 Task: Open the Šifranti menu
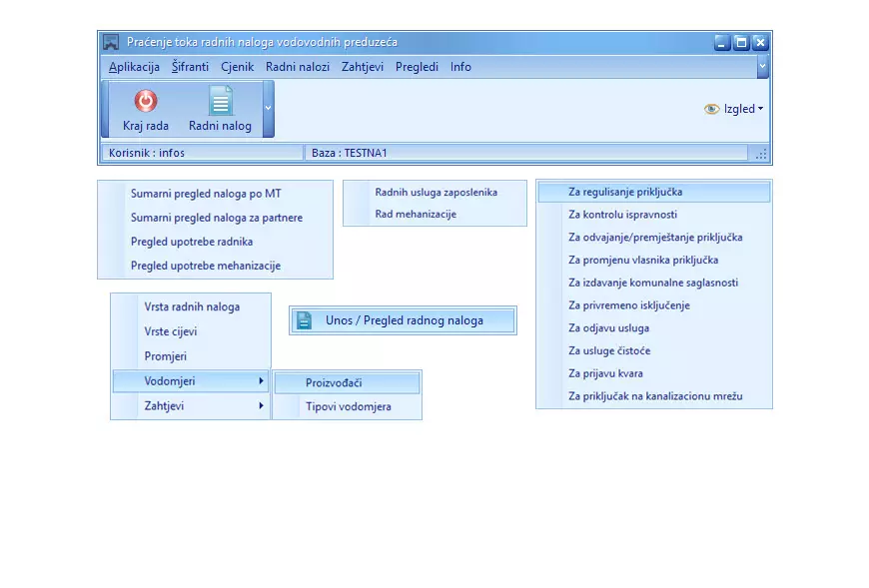[190, 67]
